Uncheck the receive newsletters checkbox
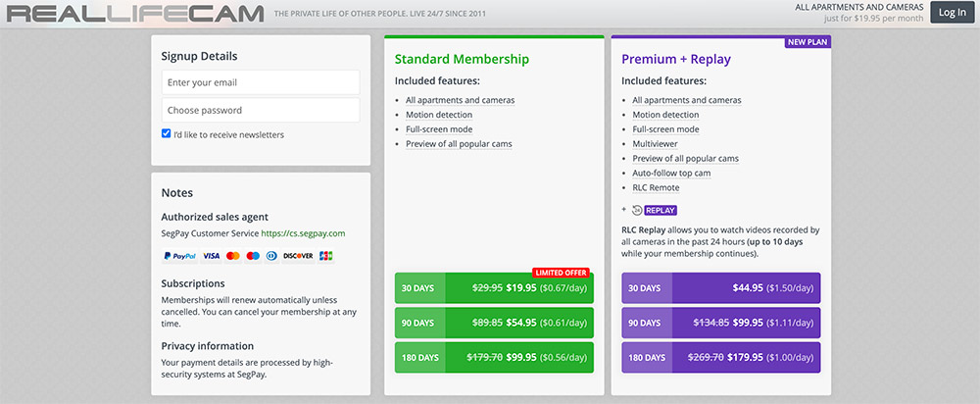This screenshot has width=980, height=404. tap(167, 133)
